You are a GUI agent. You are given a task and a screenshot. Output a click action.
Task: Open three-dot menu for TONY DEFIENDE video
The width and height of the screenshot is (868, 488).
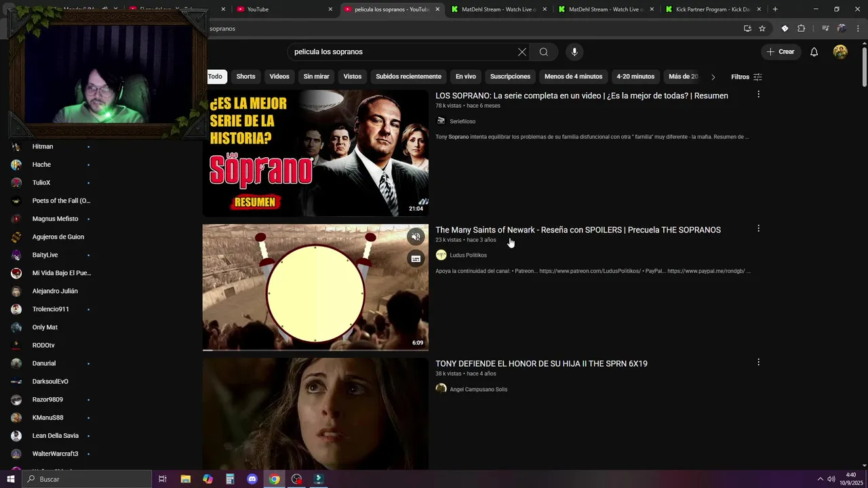pos(758,363)
